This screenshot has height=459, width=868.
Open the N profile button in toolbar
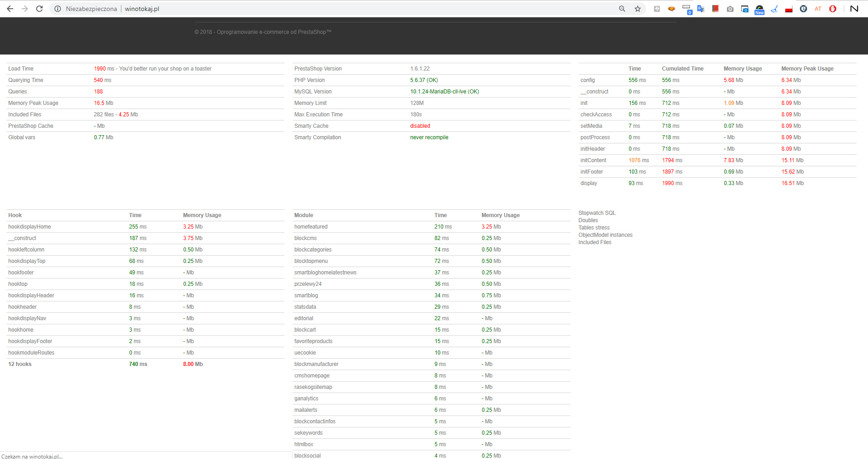click(854, 9)
